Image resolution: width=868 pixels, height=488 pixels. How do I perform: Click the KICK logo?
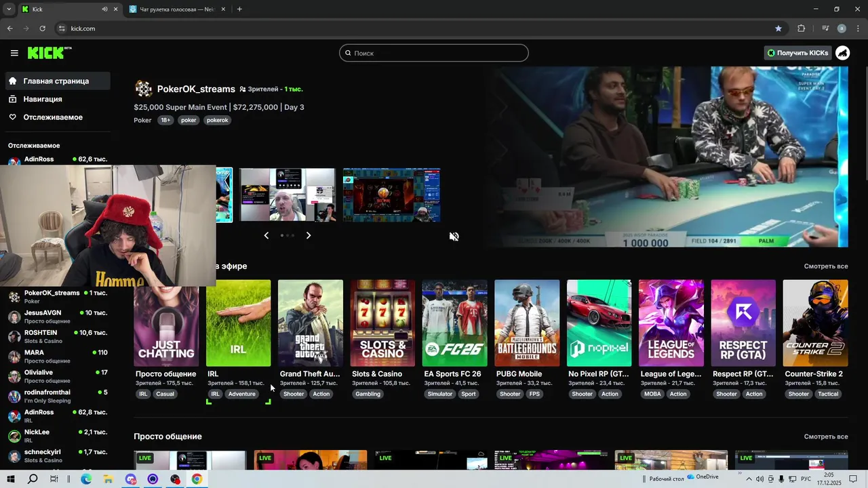(x=50, y=53)
